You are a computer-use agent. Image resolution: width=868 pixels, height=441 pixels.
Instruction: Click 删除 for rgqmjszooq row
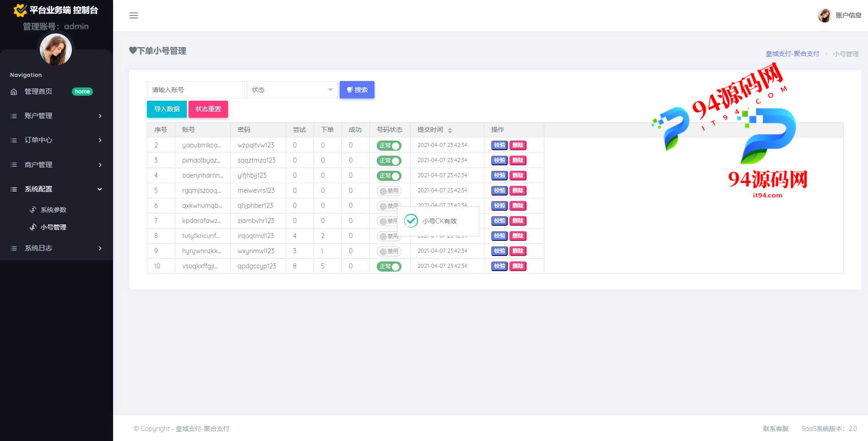click(518, 191)
